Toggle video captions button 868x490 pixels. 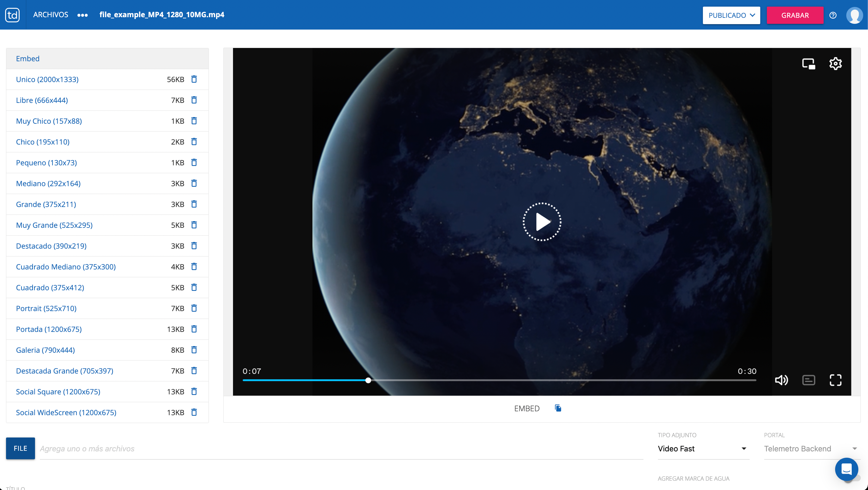[x=808, y=380]
